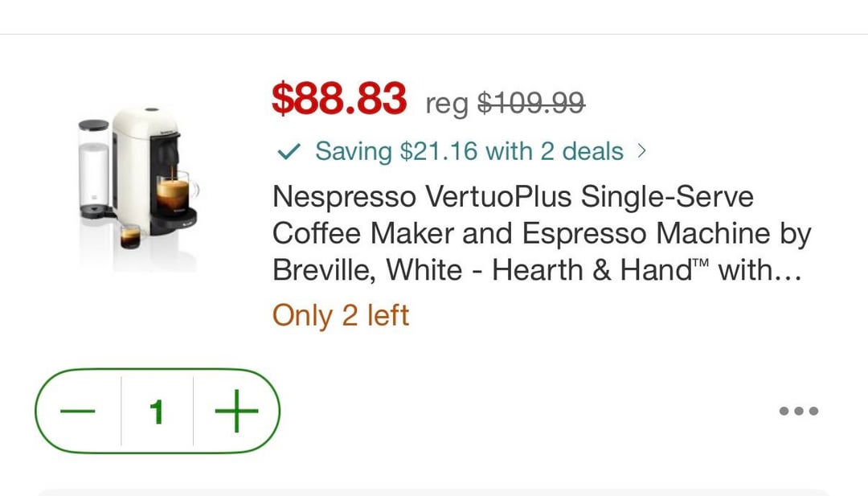Image resolution: width=868 pixels, height=496 pixels.
Task: Expand deals using the chevron arrow
Action: point(641,151)
